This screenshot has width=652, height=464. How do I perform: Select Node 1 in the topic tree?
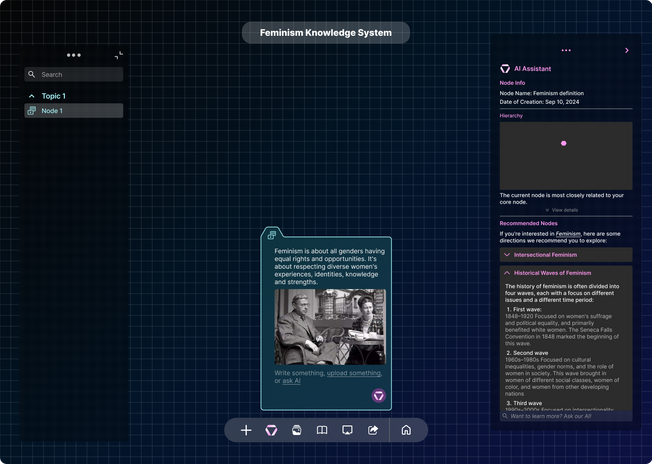tap(74, 111)
